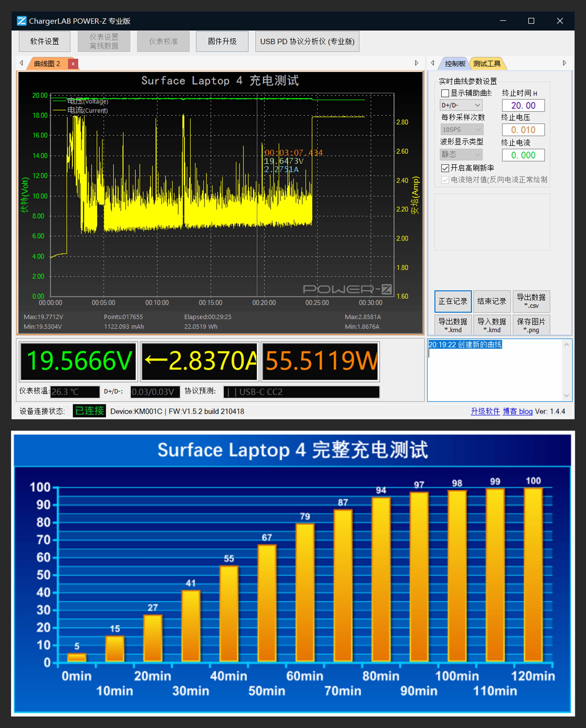Switch to 曲线图 2 tab
Image resolution: width=586 pixels, height=728 pixels.
click(x=48, y=63)
